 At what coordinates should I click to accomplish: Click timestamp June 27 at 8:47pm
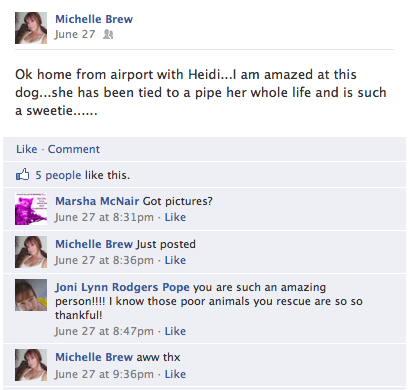[104, 331]
